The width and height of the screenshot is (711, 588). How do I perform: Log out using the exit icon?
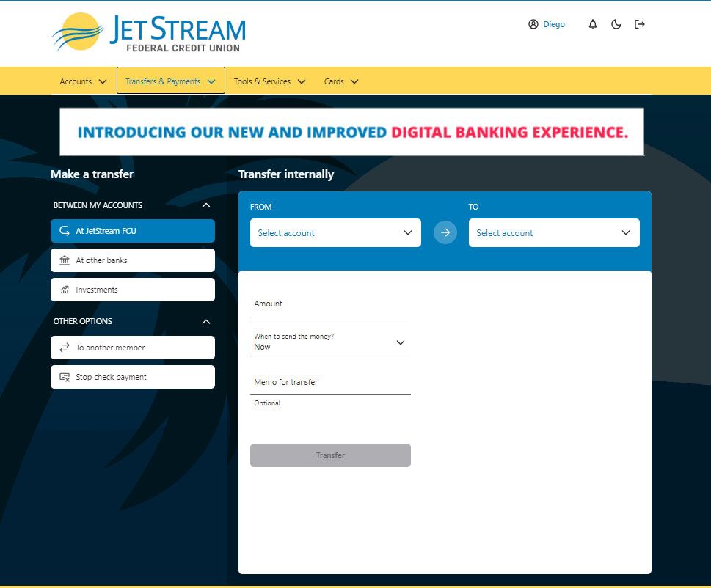click(x=639, y=23)
